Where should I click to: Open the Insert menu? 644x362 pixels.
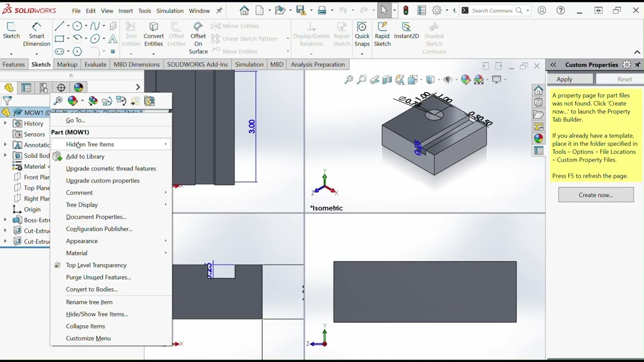coord(125,11)
